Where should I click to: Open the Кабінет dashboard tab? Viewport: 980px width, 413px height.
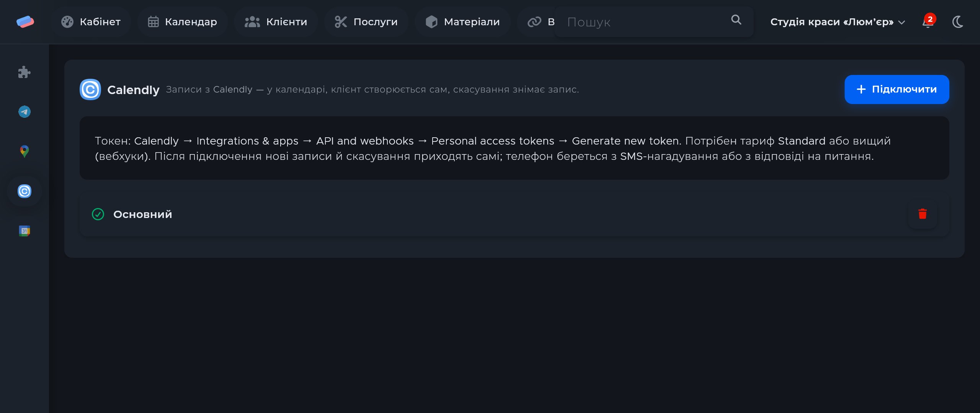[91, 22]
